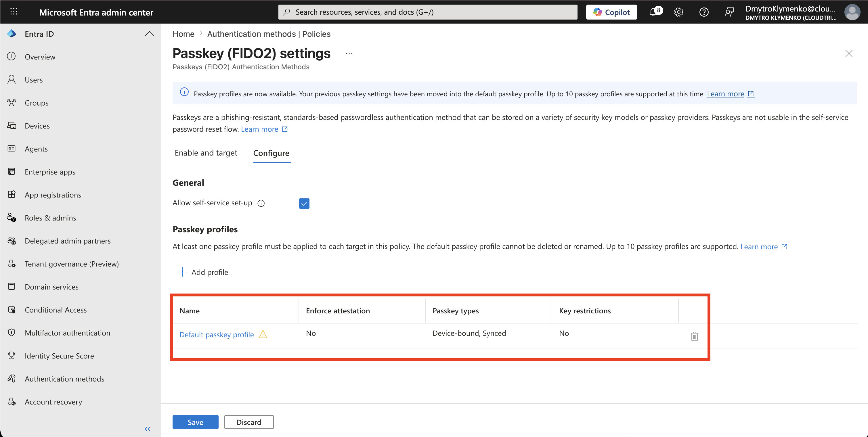Image resolution: width=868 pixels, height=437 pixels.
Task: Open Authentication methods in the sidebar
Action: click(64, 379)
